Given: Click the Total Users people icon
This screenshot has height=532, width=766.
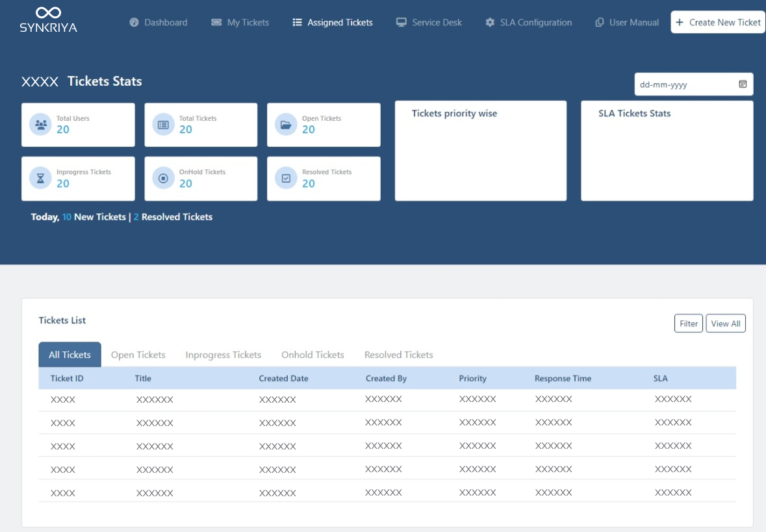Looking at the screenshot, I should pyautogui.click(x=41, y=125).
